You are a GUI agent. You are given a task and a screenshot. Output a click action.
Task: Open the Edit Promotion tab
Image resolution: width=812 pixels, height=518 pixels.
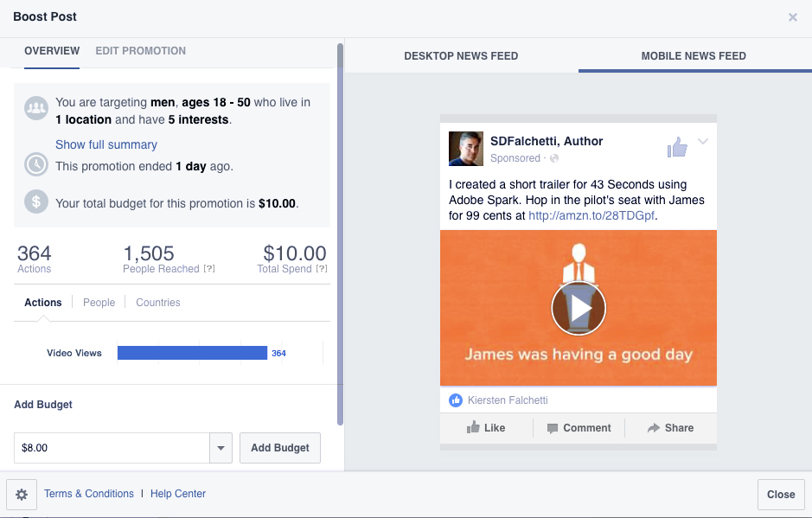140,51
